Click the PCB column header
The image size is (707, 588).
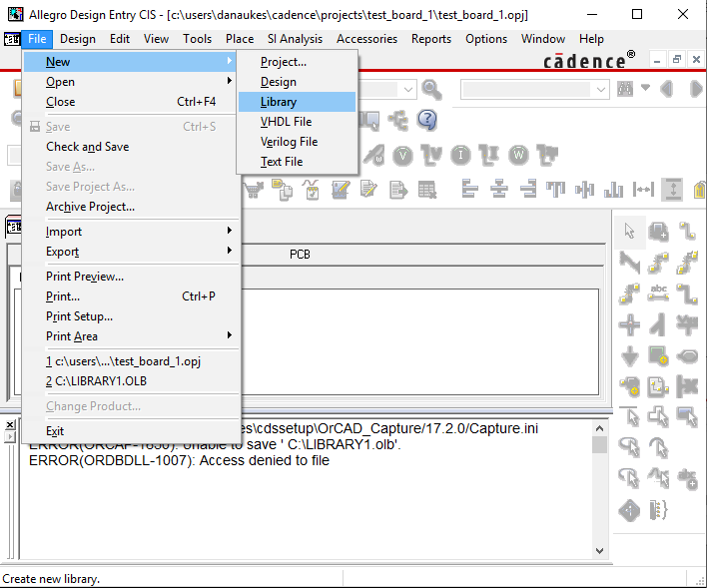click(x=300, y=255)
